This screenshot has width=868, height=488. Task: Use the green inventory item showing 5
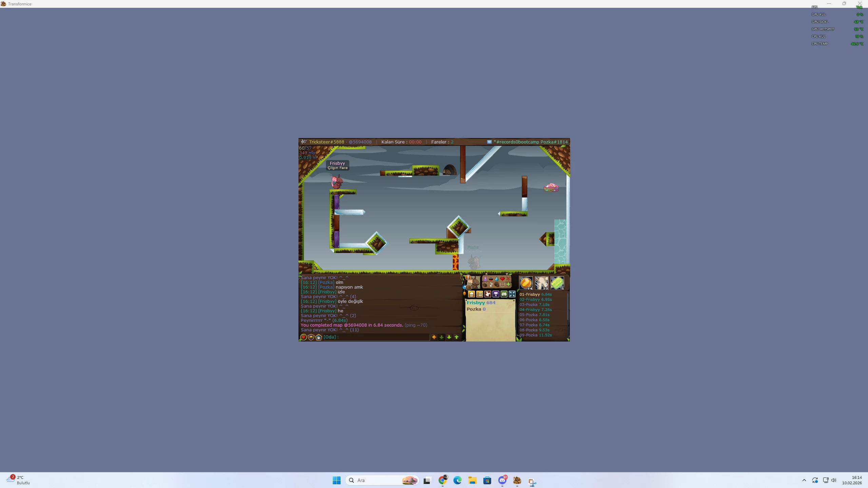[557, 283]
